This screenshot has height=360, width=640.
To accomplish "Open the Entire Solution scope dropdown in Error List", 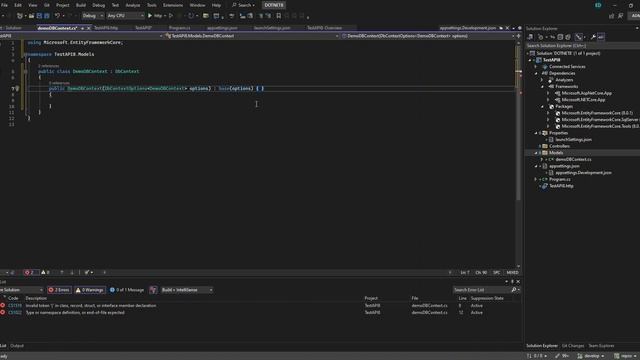I will pos(21,290).
